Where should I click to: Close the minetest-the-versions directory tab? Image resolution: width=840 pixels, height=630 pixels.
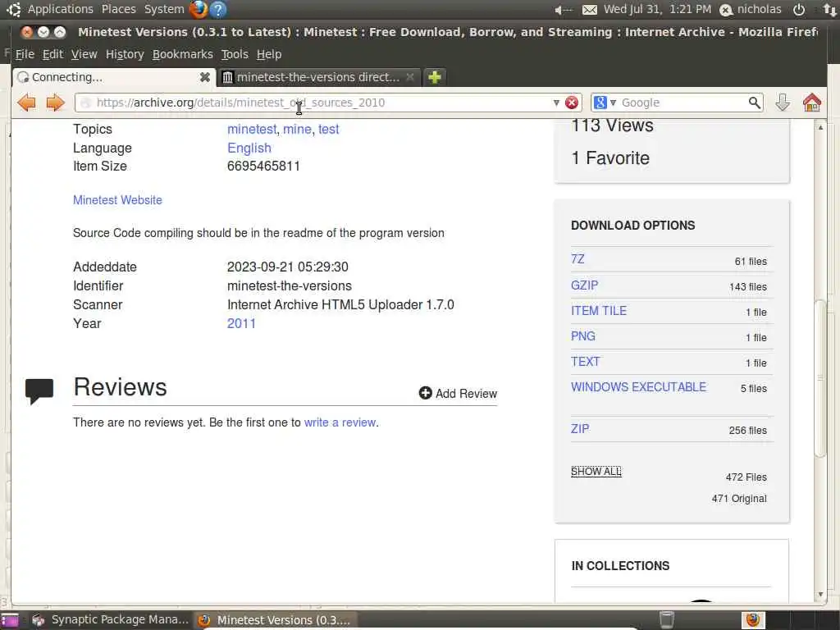pos(410,77)
